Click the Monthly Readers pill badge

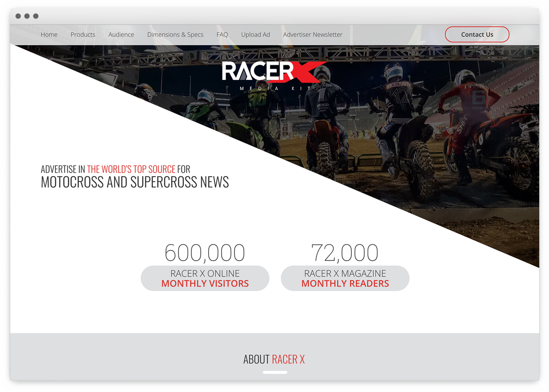click(345, 278)
